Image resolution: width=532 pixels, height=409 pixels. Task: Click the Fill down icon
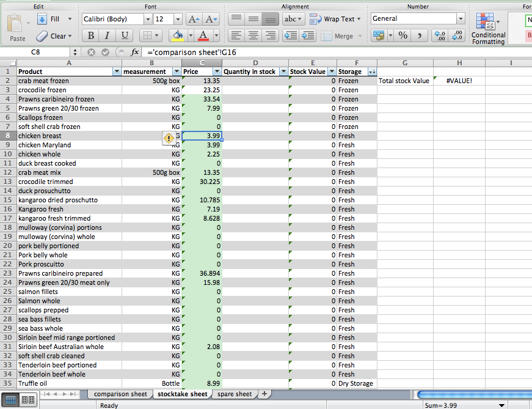pos(42,19)
